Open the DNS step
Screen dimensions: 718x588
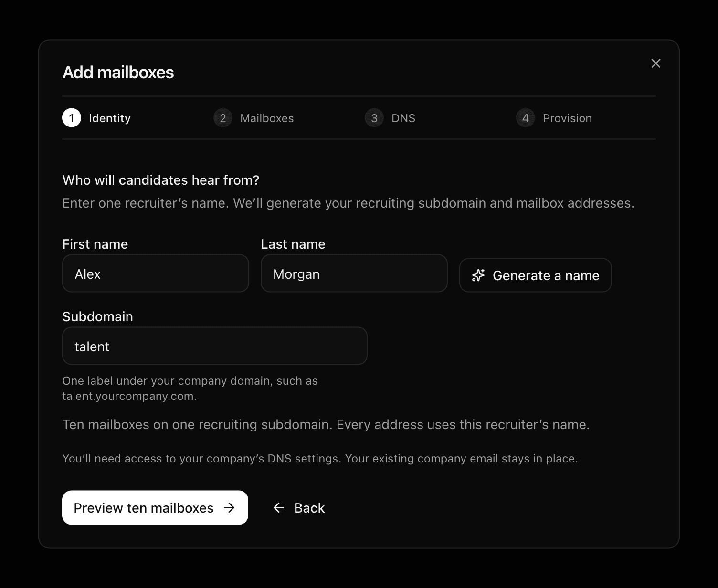point(390,118)
